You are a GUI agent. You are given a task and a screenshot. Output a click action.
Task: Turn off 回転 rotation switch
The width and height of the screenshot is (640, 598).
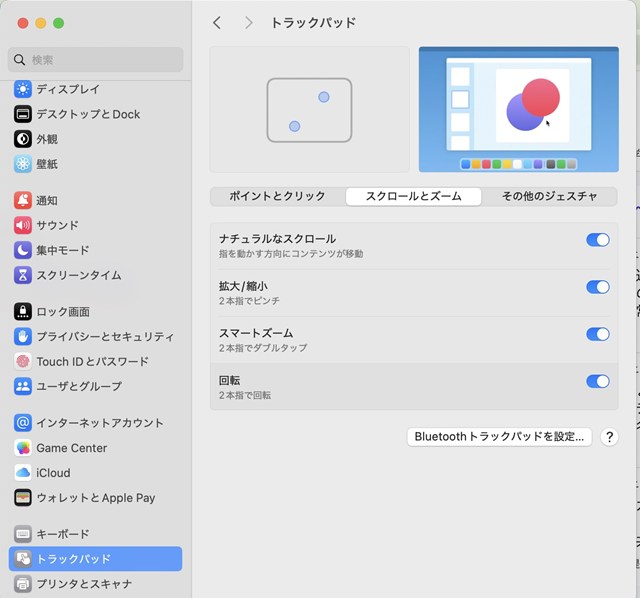(598, 381)
